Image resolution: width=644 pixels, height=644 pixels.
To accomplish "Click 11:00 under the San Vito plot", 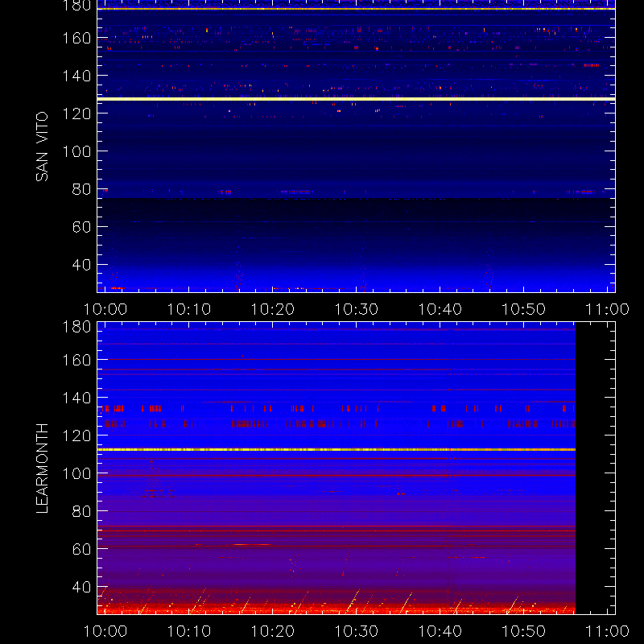I will pos(607,309).
